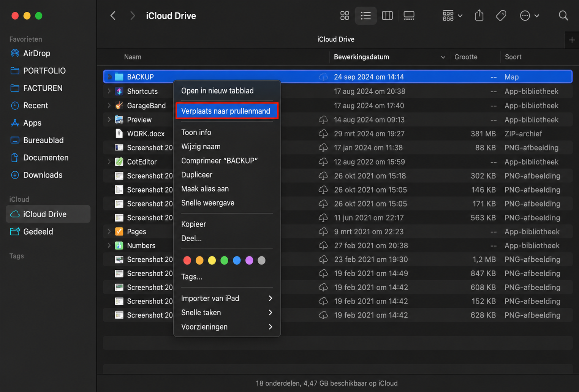The width and height of the screenshot is (579, 392).
Task: Choose Kopieer menu entry
Action: click(227, 224)
